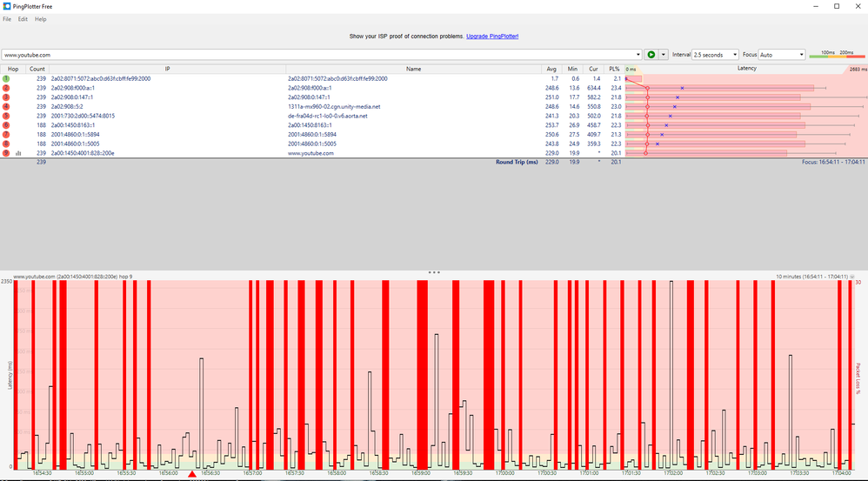Click the Name column header
This screenshot has height=481, width=868.
coord(413,70)
